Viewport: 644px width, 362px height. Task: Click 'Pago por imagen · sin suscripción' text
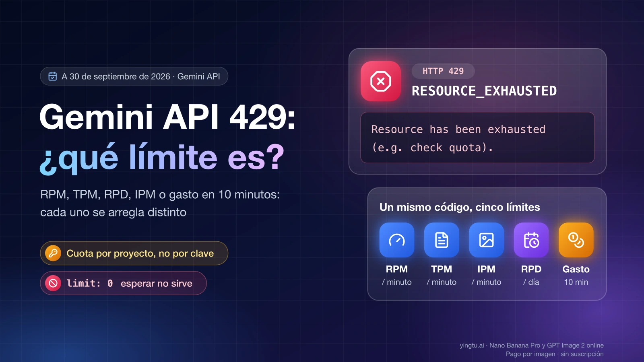coord(555,354)
